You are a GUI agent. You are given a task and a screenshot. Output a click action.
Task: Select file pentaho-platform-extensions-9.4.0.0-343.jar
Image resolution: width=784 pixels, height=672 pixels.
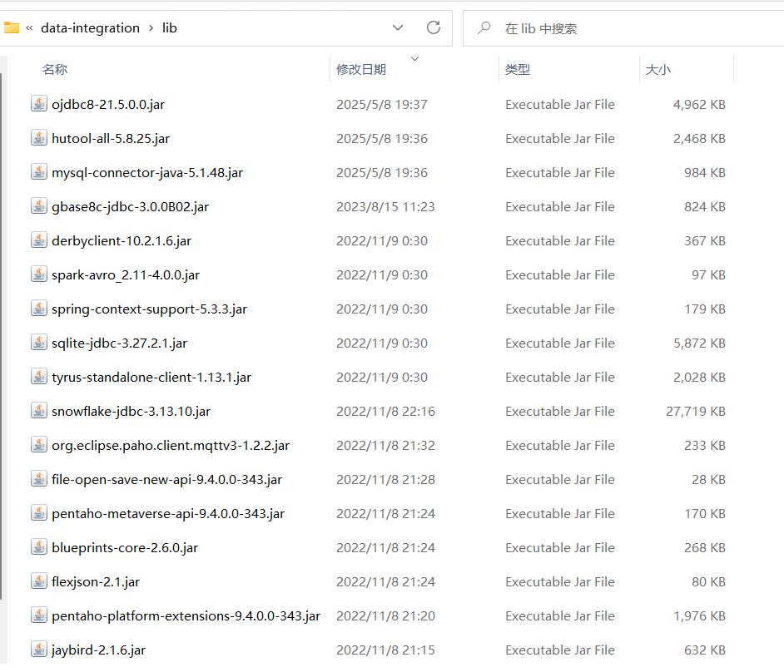pyautogui.click(x=186, y=616)
